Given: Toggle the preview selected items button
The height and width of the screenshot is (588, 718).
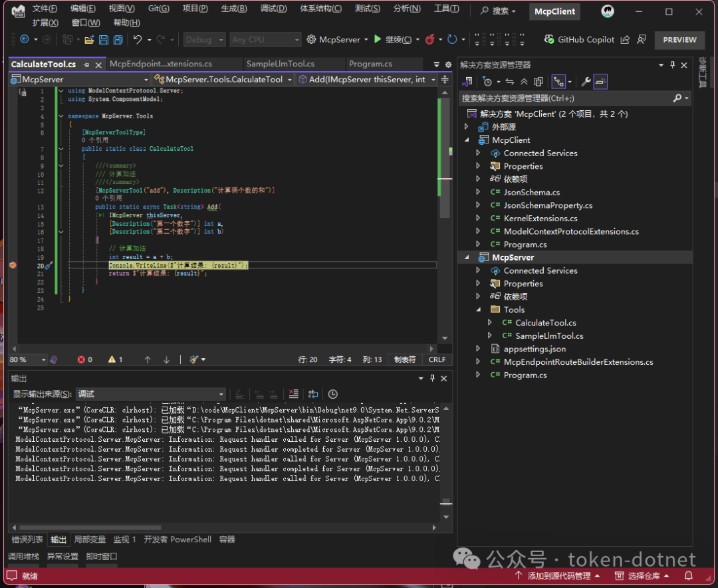Looking at the screenshot, I should point(600,82).
